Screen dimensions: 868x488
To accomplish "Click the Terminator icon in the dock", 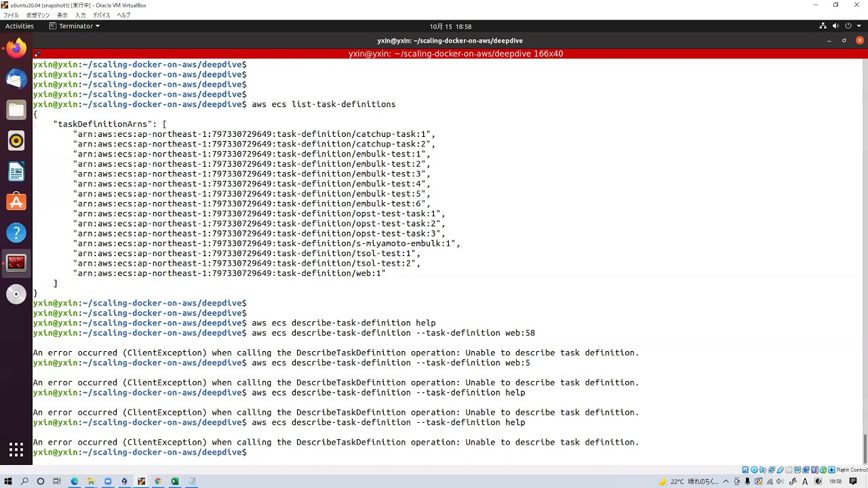I will 16,263.
